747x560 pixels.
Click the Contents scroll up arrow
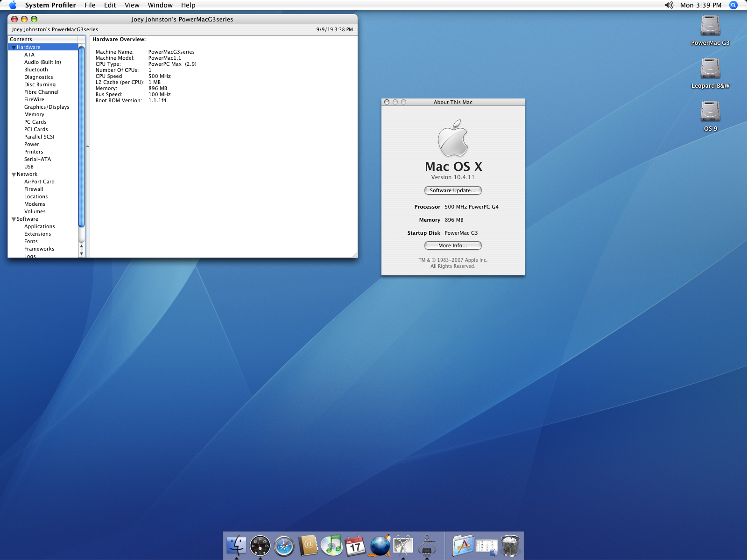tap(82, 246)
